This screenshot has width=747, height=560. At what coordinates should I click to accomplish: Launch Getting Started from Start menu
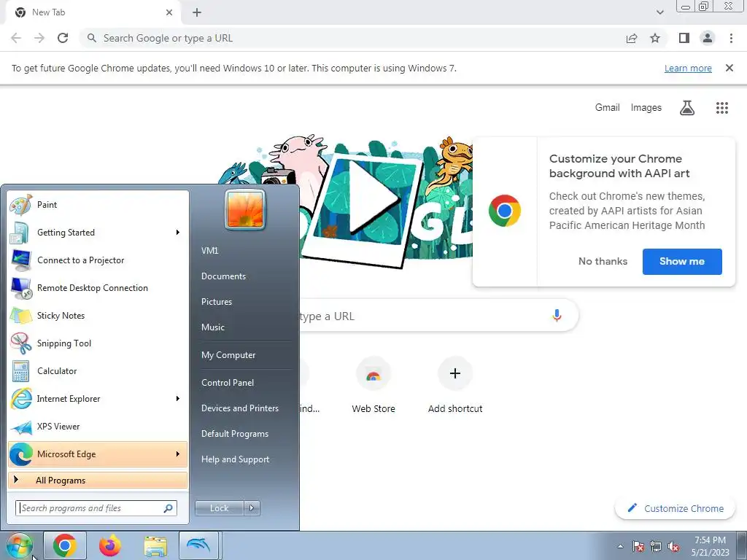pyautogui.click(x=98, y=233)
